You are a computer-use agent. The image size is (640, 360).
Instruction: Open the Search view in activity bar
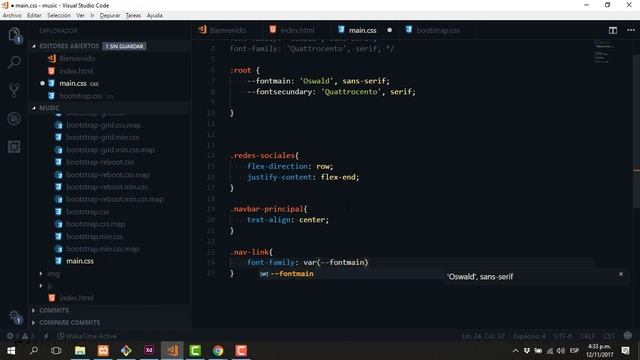pos(14,62)
